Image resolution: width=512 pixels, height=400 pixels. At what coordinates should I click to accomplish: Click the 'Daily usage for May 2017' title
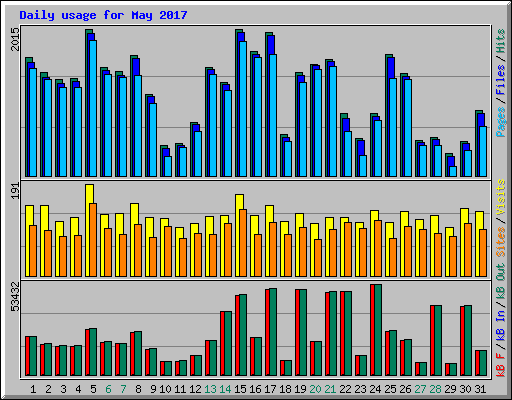click(x=103, y=15)
